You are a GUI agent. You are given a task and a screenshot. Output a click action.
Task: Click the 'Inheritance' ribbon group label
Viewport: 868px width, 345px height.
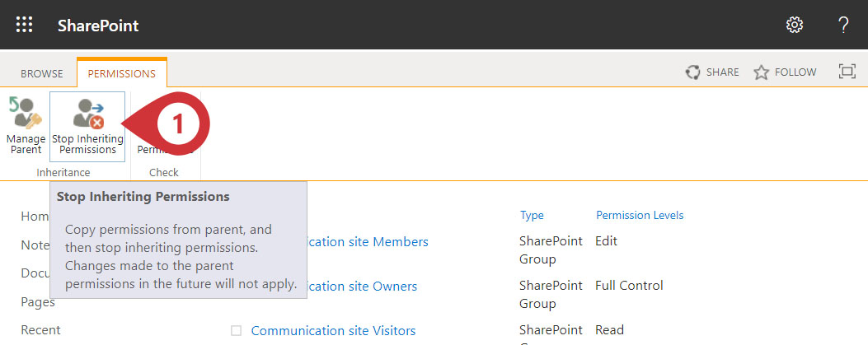(63, 173)
